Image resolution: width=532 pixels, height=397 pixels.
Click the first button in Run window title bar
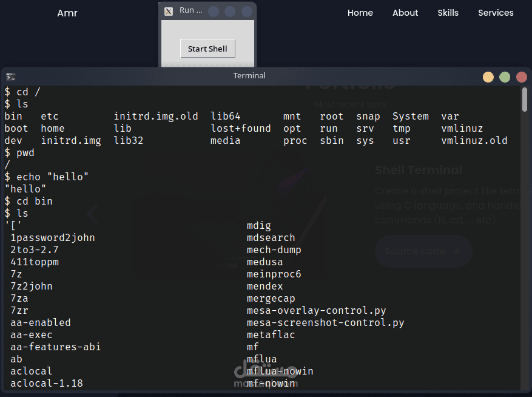(x=214, y=11)
